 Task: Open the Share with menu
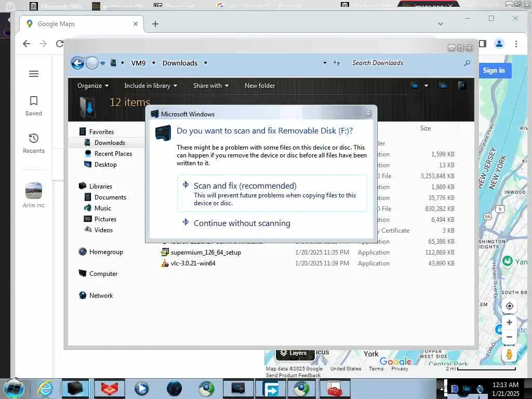tap(211, 86)
